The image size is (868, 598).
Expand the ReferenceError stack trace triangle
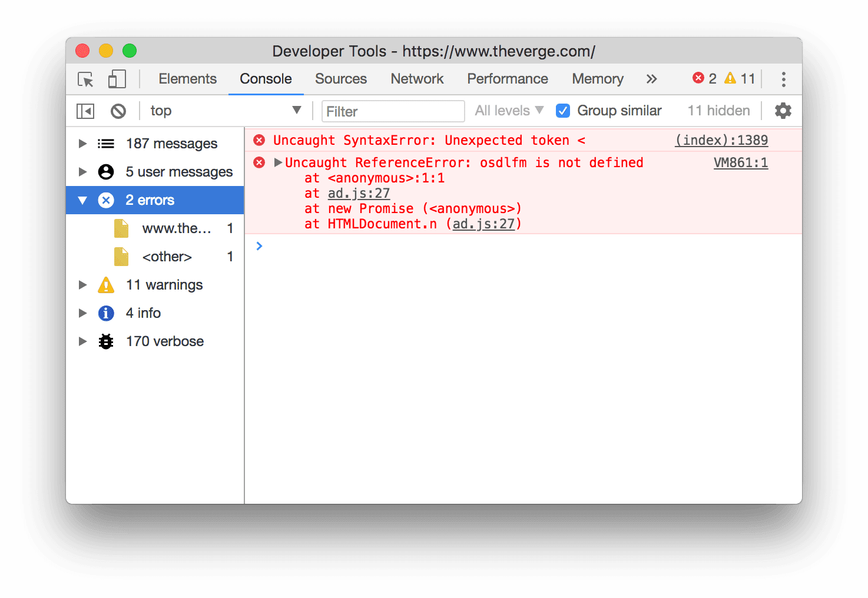click(x=277, y=162)
